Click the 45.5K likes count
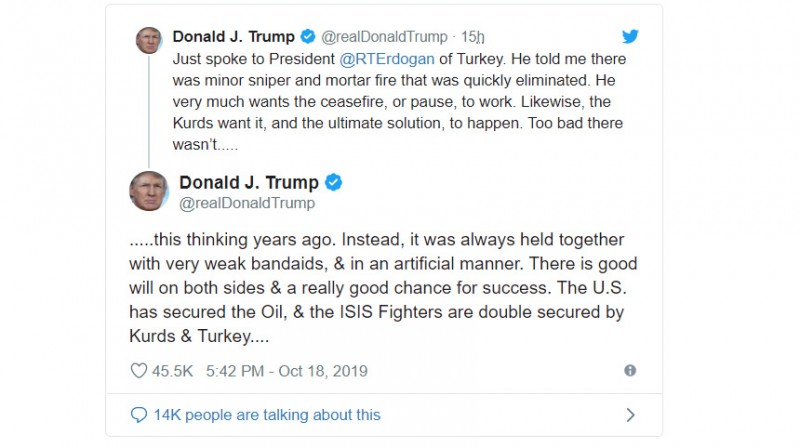 (172, 371)
